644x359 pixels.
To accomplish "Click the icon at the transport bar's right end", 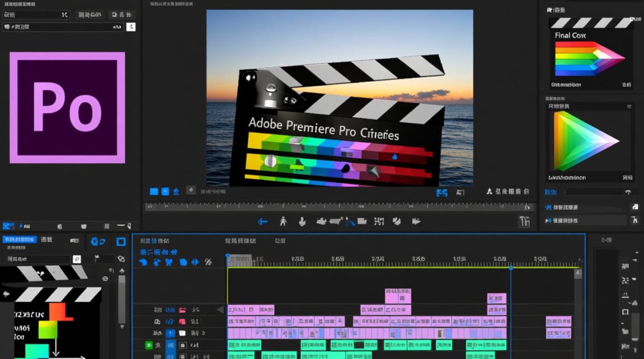I will 525,221.
